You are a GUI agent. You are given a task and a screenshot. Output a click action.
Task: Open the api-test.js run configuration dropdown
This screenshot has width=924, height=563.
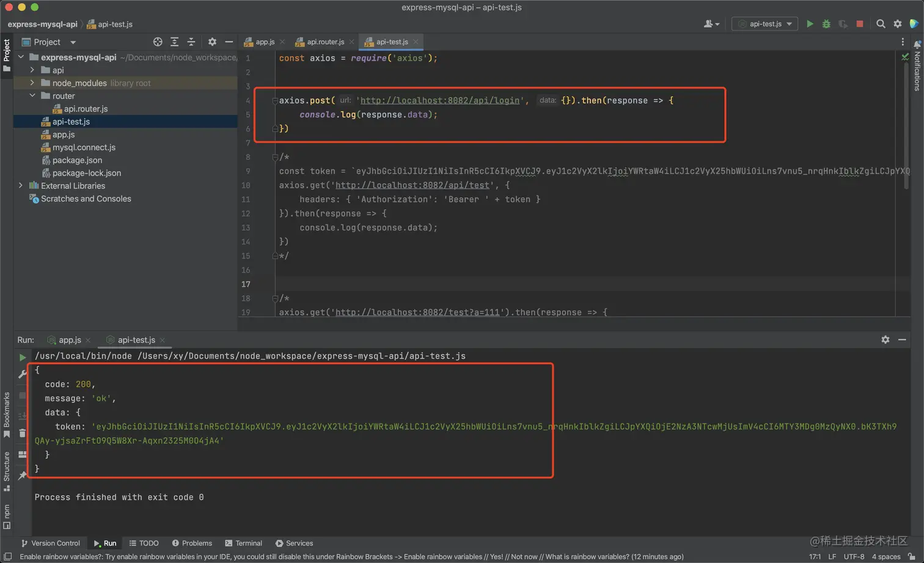coord(765,24)
